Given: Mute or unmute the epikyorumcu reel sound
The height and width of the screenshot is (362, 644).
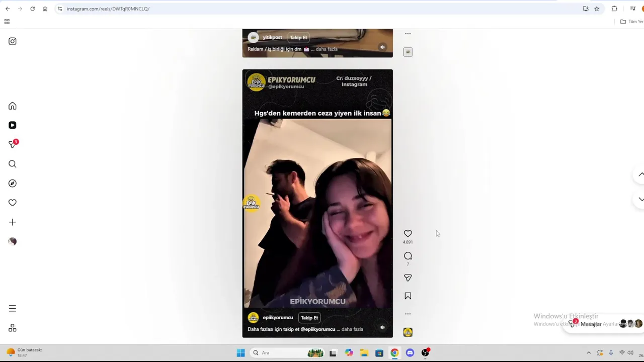Looking at the screenshot, I should 382,327.
